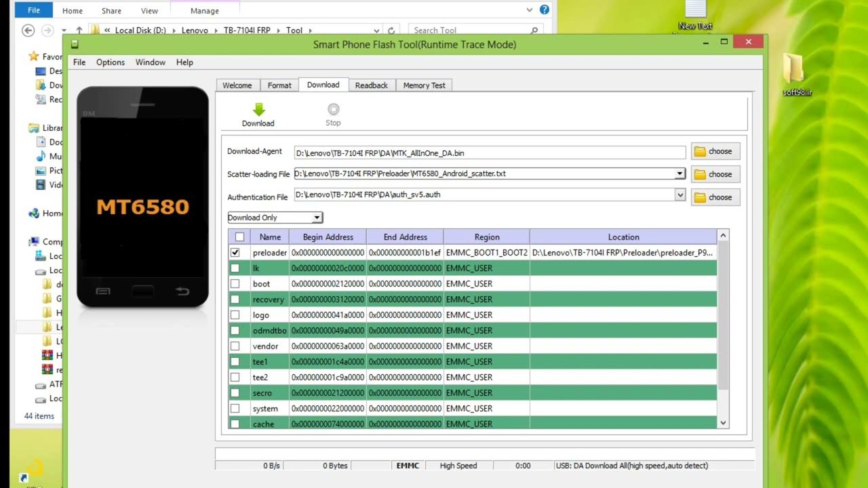This screenshot has width=868, height=488.
Task: Click the Download-Agent path field
Action: click(x=490, y=153)
